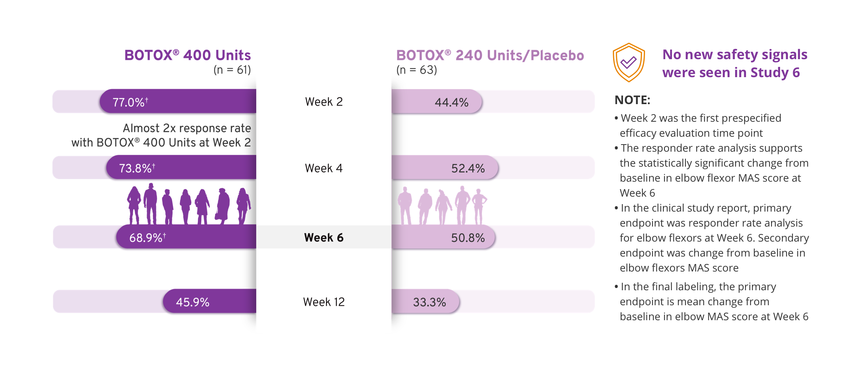Viewport: 868px width, 382px height.
Task: Click the 44.4% placebo bar
Action: 437,102
